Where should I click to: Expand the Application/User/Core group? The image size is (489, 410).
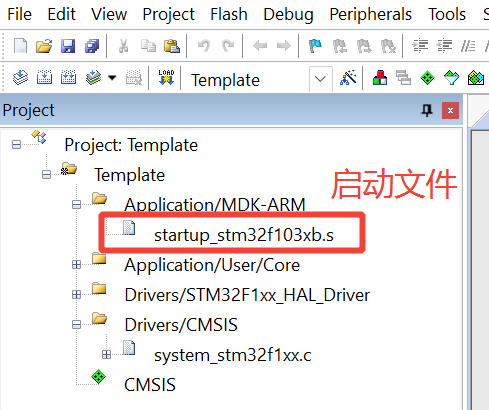76,265
